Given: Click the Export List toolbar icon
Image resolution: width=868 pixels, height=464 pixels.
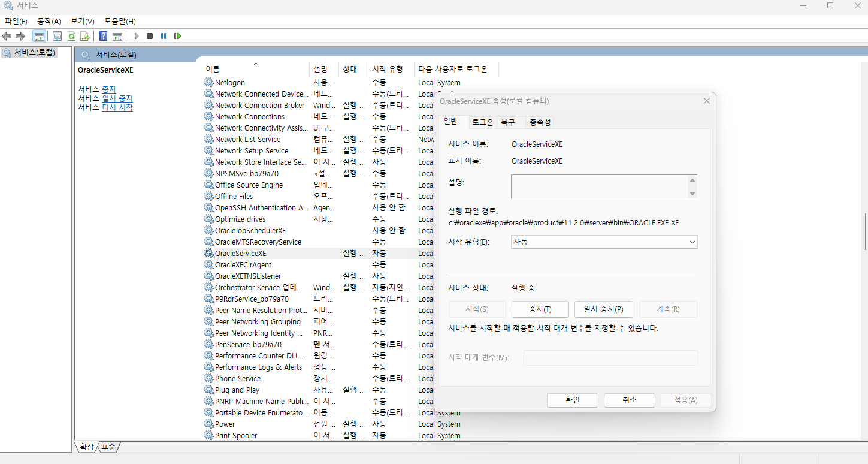Looking at the screenshot, I should coord(85,36).
